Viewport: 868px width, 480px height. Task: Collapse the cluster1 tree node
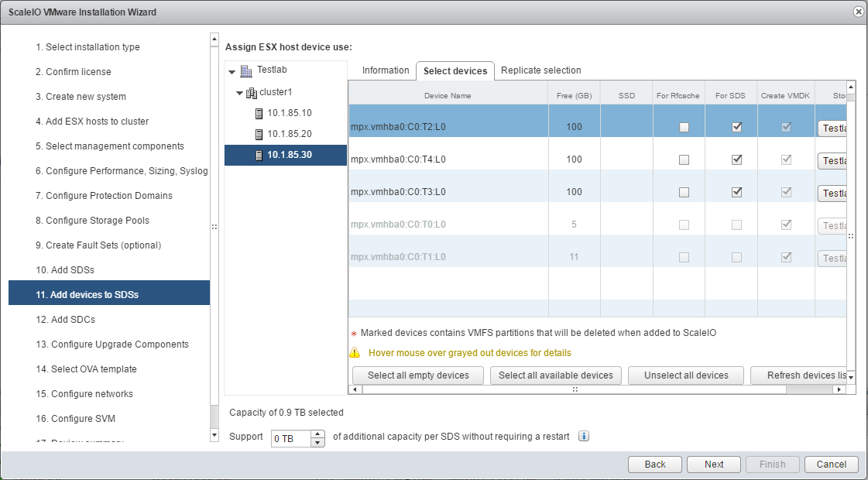239,93
